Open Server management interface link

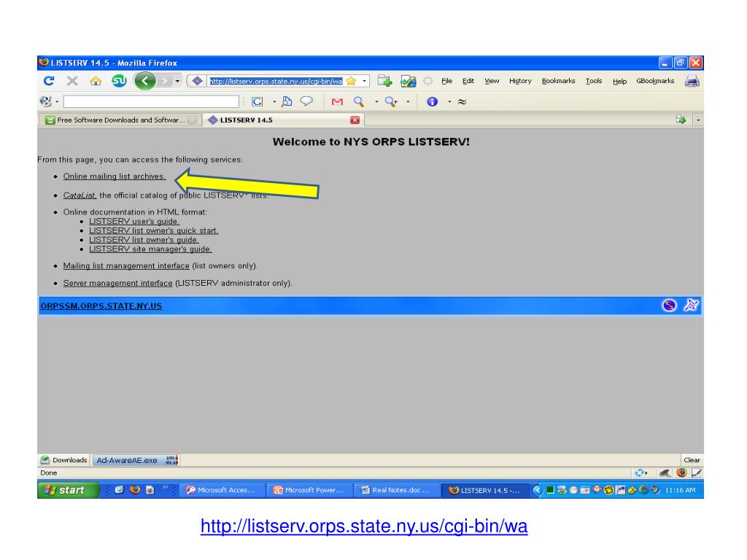tap(117, 283)
